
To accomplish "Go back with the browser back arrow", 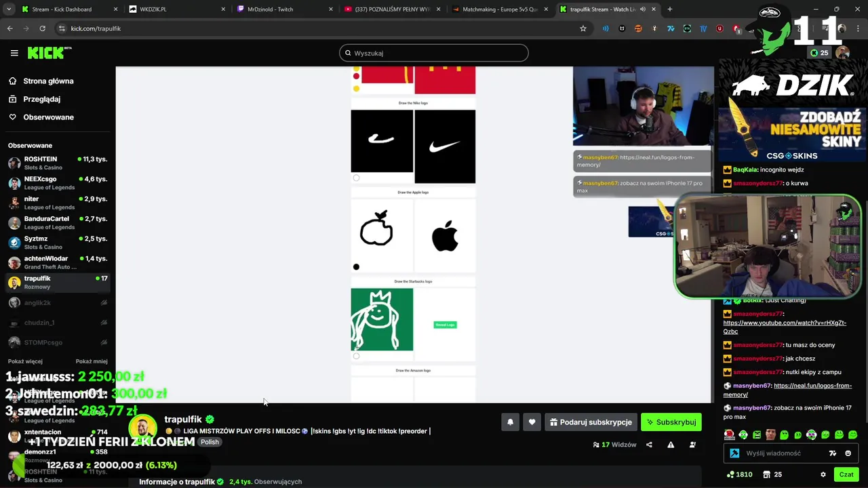I will tap(9, 28).
